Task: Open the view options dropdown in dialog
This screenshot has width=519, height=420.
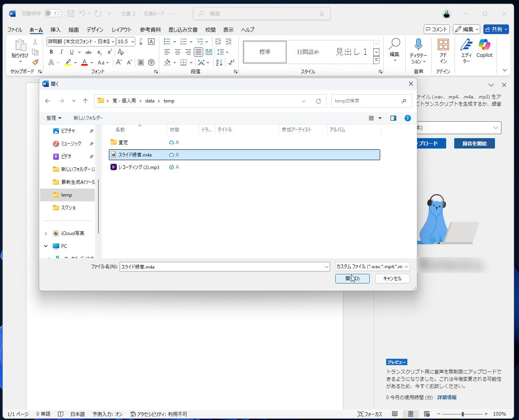Action: tap(380, 118)
